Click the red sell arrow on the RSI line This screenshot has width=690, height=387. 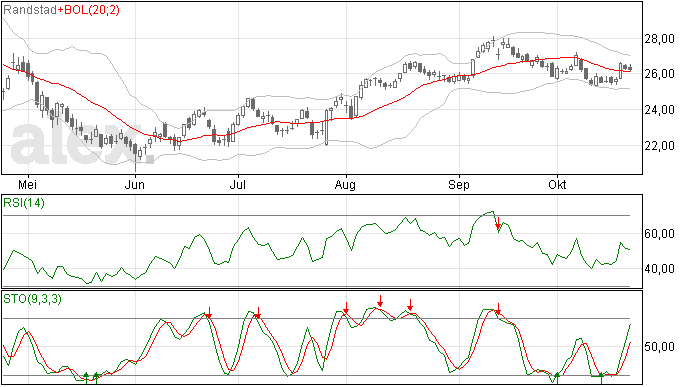[x=498, y=224]
